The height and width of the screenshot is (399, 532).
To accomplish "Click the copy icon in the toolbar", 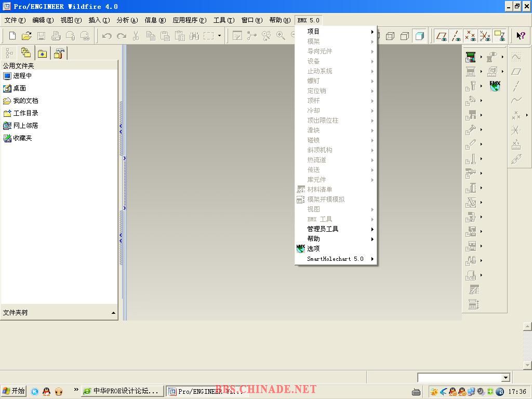I will (151, 36).
